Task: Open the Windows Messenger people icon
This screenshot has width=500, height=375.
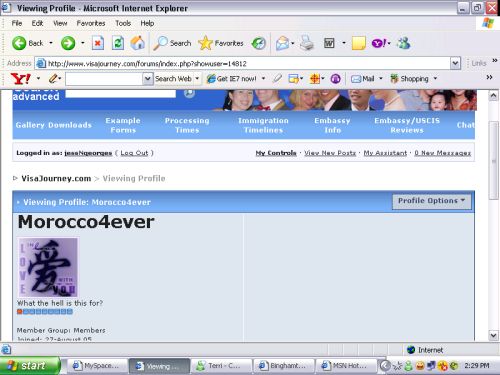Action: point(404,43)
